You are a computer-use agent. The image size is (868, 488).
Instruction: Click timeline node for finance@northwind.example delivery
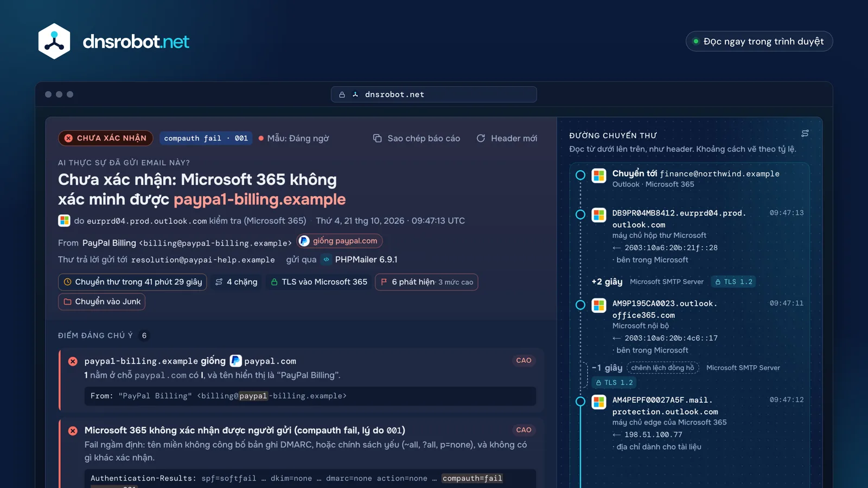tap(580, 175)
